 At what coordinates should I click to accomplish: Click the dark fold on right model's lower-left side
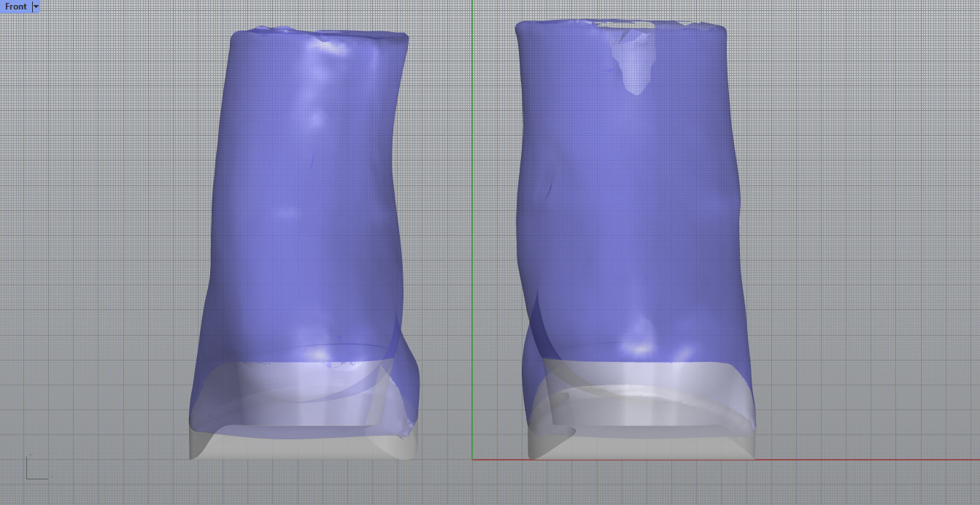point(535,328)
